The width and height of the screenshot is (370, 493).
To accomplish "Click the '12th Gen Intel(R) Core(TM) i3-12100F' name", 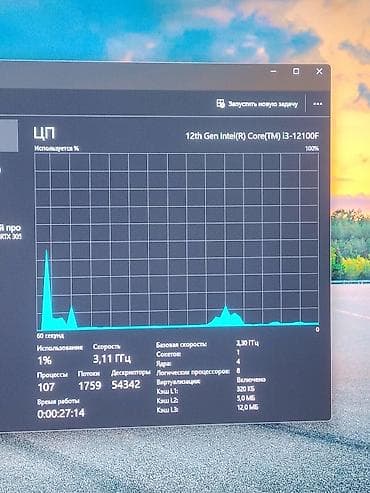I will [x=252, y=136].
